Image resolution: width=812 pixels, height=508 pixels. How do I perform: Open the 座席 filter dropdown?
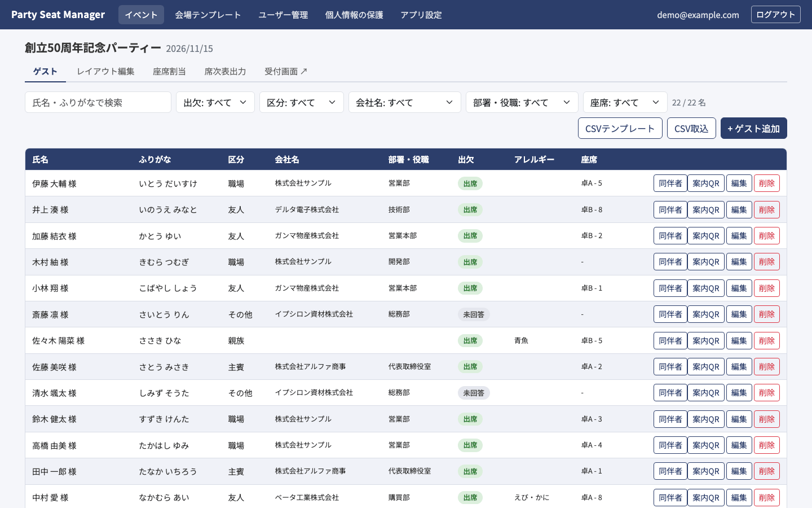[625, 102]
